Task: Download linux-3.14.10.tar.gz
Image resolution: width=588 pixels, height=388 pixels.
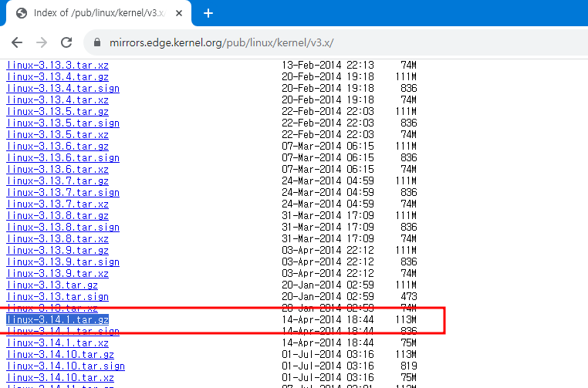Action: pyautogui.click(x=60, y=355)
